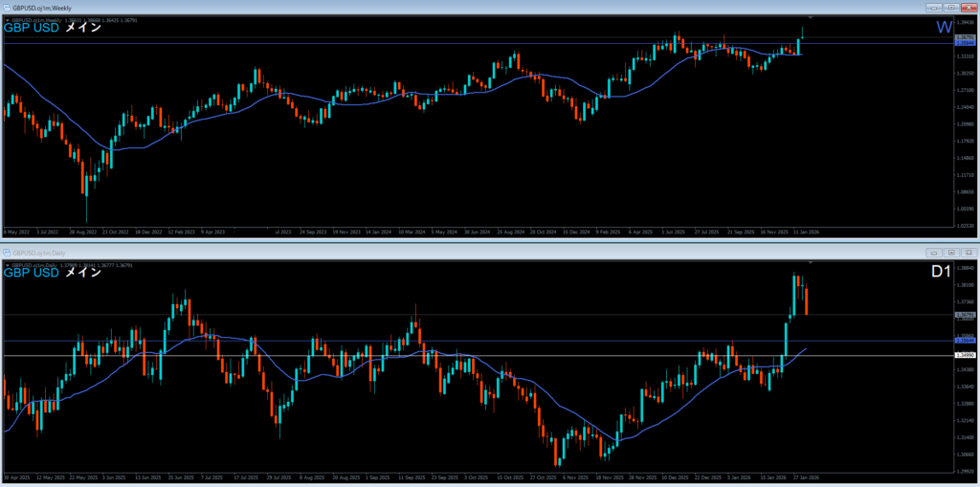Close the GBPUSD Daily chart window
This screenshot has height=487, width=980.
(x=968, y=253)
